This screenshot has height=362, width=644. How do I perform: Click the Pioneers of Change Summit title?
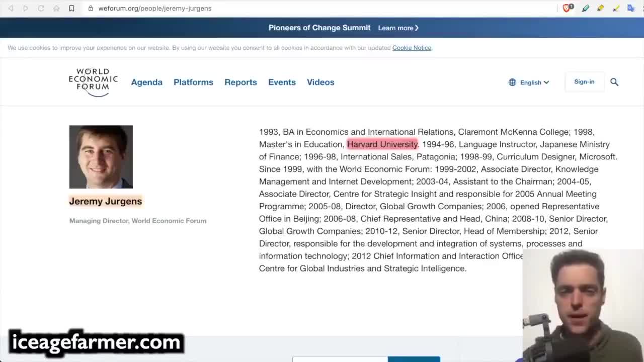click(x=319, y=28)
